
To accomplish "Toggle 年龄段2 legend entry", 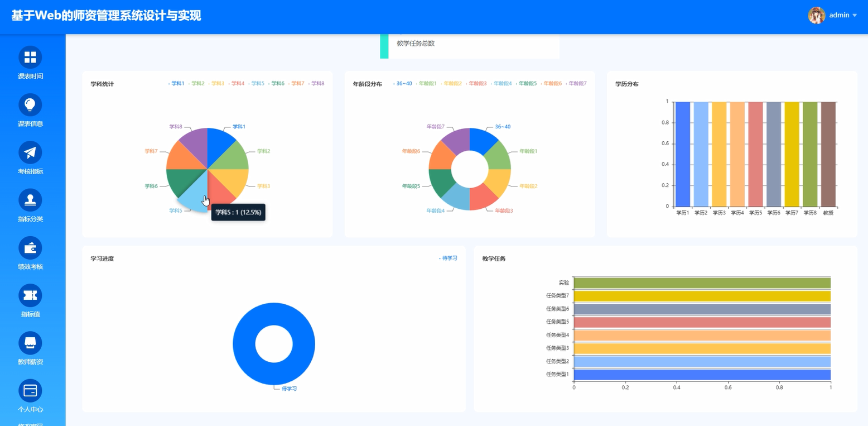I will pos(452,84).
